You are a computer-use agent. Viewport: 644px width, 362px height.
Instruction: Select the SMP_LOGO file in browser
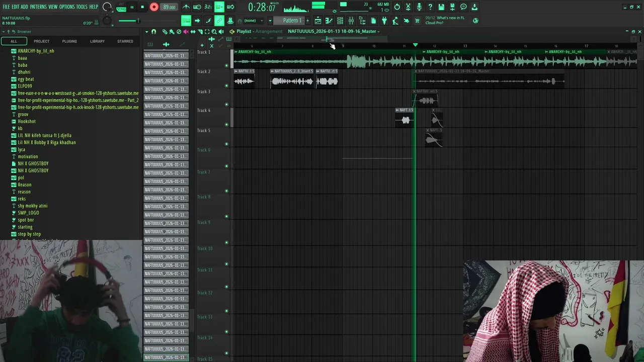(x=28, y=213)
